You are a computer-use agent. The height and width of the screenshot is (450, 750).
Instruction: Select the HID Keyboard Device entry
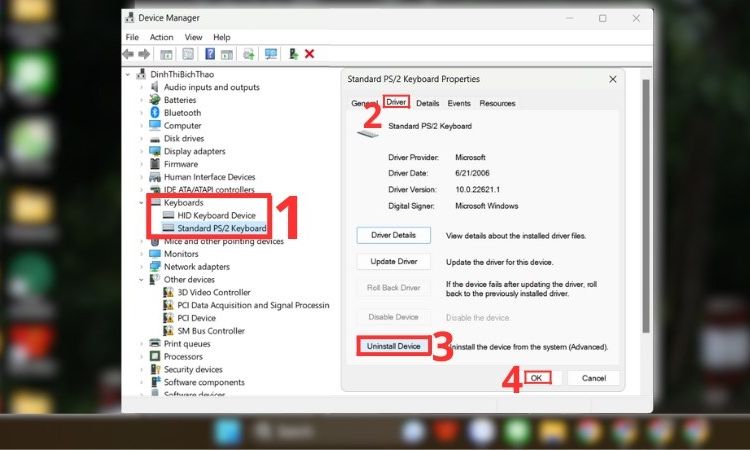click(216, 215)
